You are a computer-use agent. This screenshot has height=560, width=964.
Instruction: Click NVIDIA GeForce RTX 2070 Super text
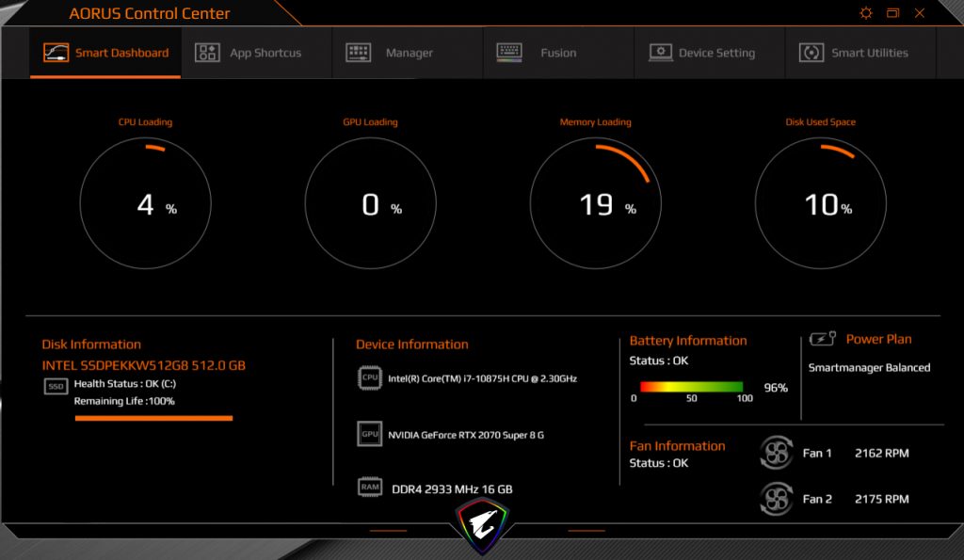(465, 435)
